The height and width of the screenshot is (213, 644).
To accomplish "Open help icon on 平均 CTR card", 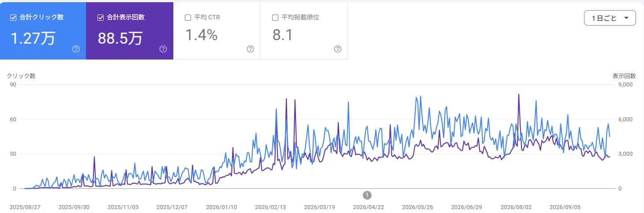I will (x=251, y=49).
